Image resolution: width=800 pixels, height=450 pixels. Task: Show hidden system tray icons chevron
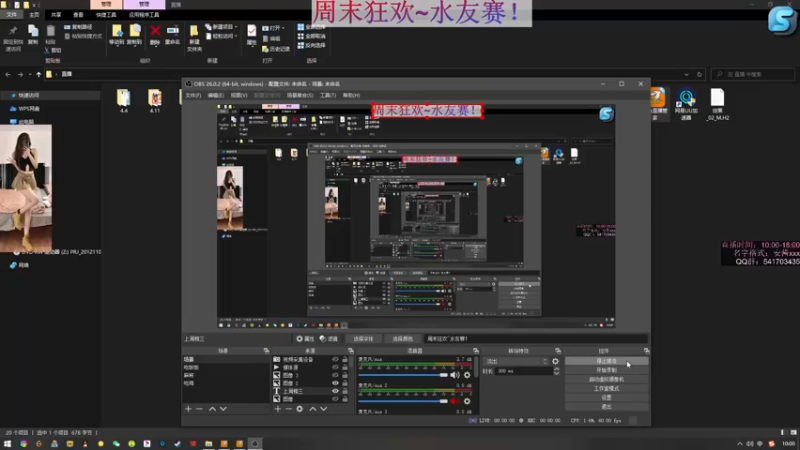[x=739, y=444]
